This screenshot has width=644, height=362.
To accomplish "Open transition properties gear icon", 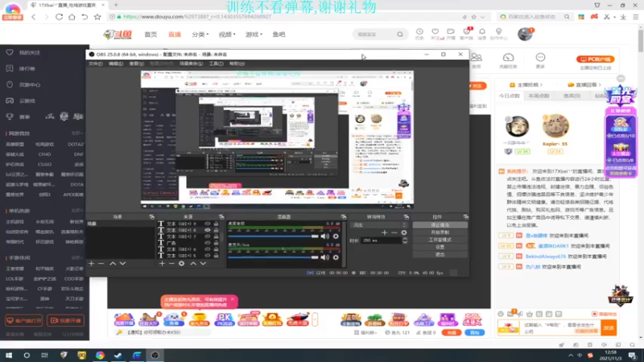I will point(404,232).
